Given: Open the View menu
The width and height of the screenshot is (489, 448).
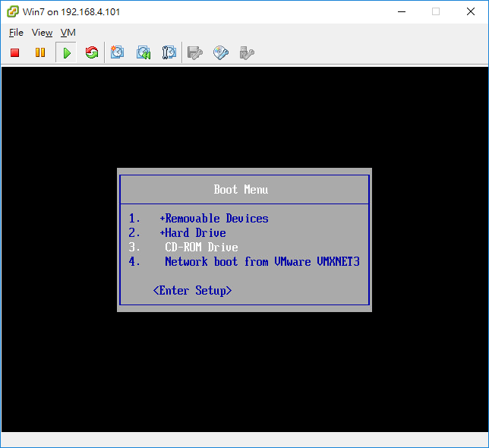Looking at the screenshot, I should pyautogui.click(x=42, y=33).
